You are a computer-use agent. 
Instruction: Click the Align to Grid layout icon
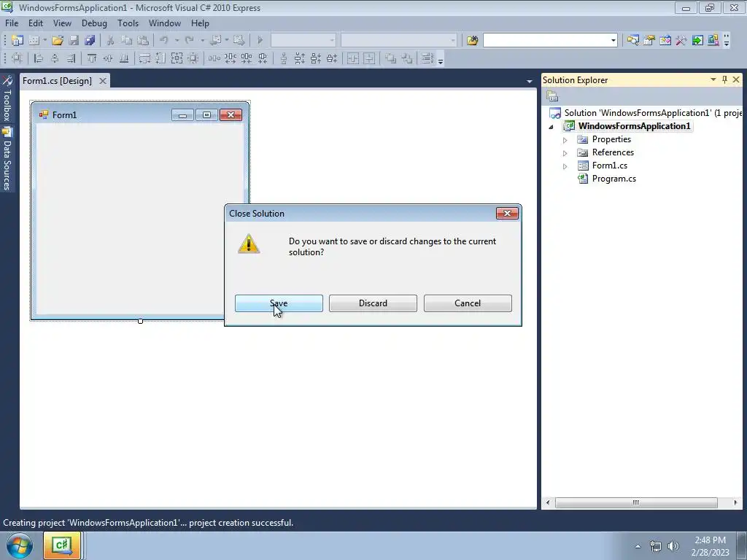[18, 58]
